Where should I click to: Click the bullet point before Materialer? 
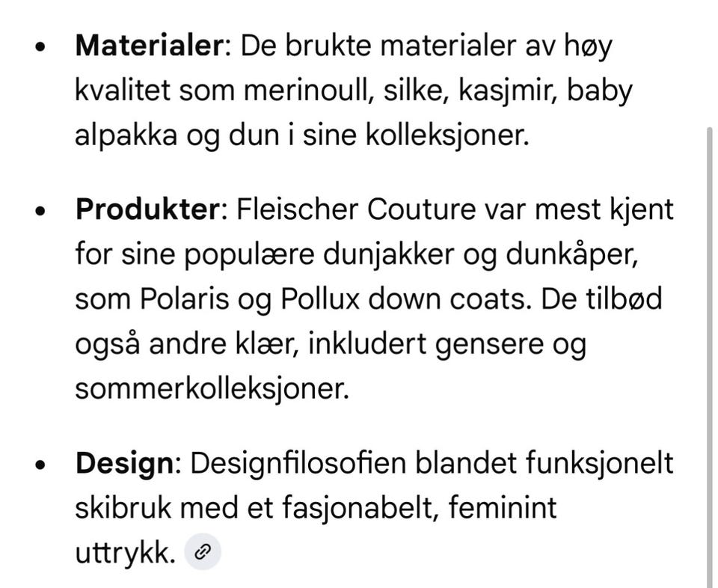(x=41, y=48)
